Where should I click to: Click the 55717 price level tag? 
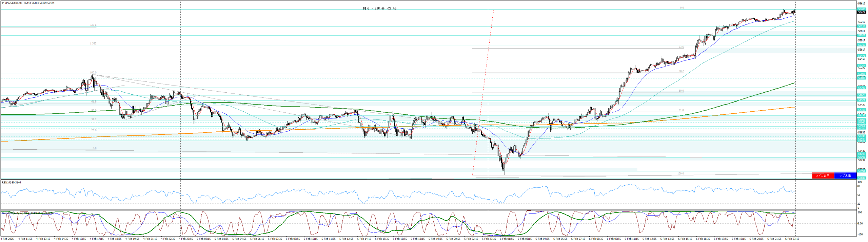click(862, 45)
